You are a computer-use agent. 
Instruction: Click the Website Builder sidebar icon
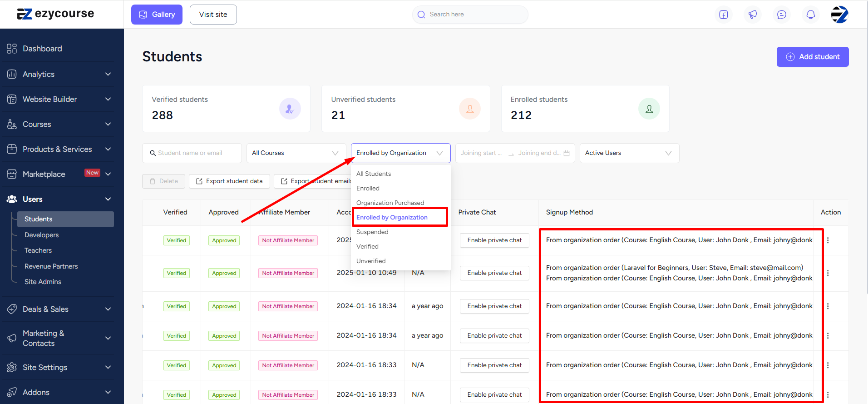click(12, 99)
